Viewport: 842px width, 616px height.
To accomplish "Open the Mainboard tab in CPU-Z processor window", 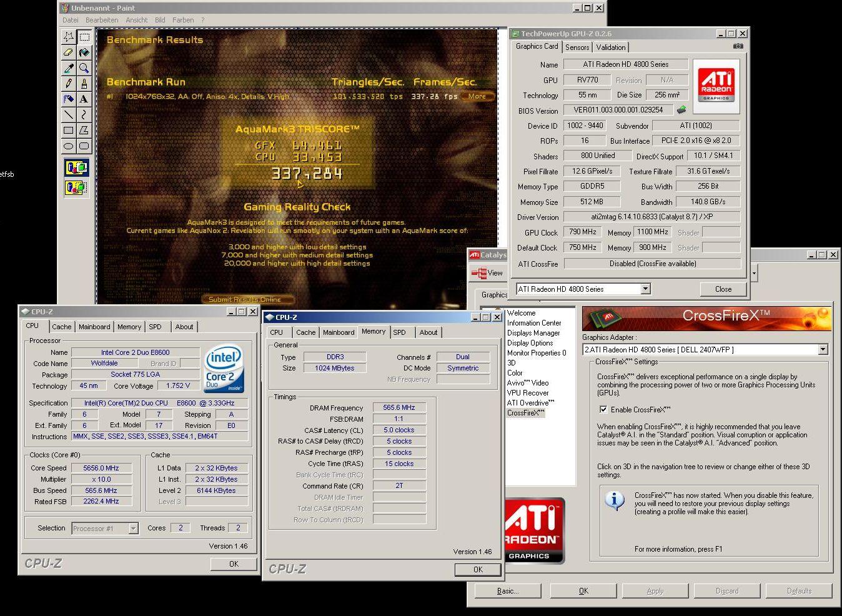I will pyautogui.click(x=94, y=327).
